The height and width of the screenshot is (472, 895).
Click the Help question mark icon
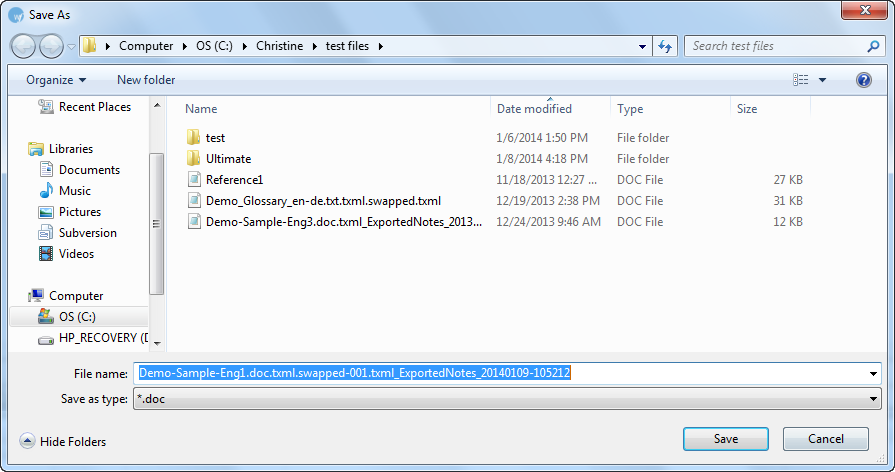863,80
